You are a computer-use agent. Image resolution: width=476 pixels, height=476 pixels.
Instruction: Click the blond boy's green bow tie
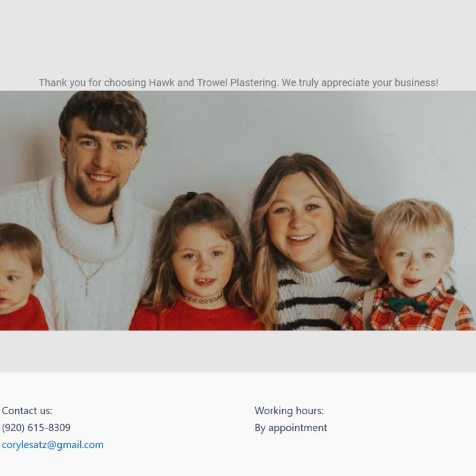[x=407, y=304]
